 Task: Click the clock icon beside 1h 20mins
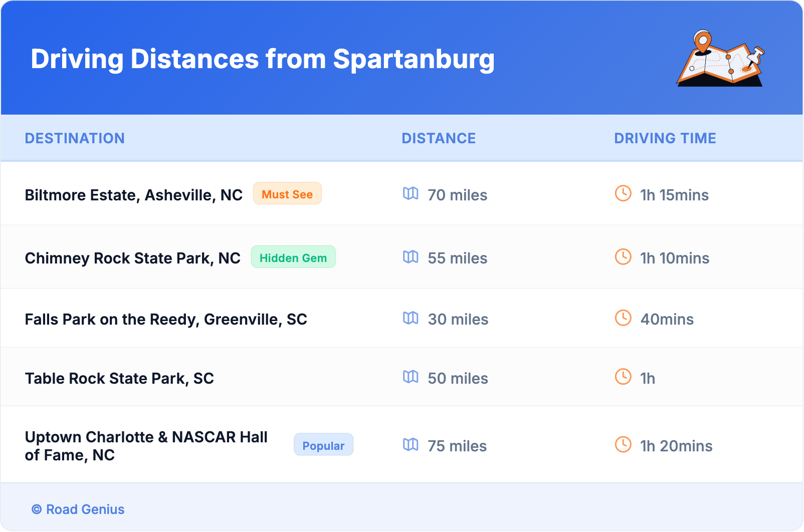point(623,445)
